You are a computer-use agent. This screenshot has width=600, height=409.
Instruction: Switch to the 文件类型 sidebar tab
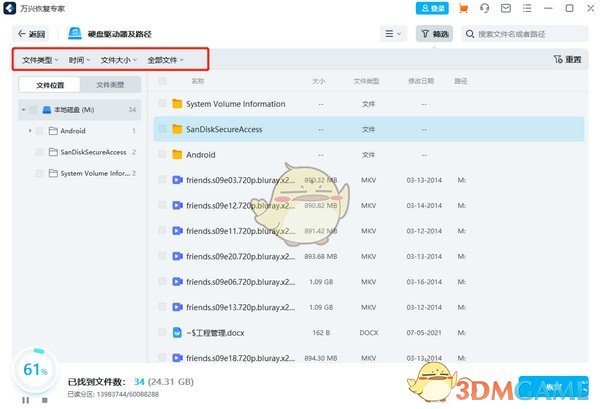(x=110, y=85)
